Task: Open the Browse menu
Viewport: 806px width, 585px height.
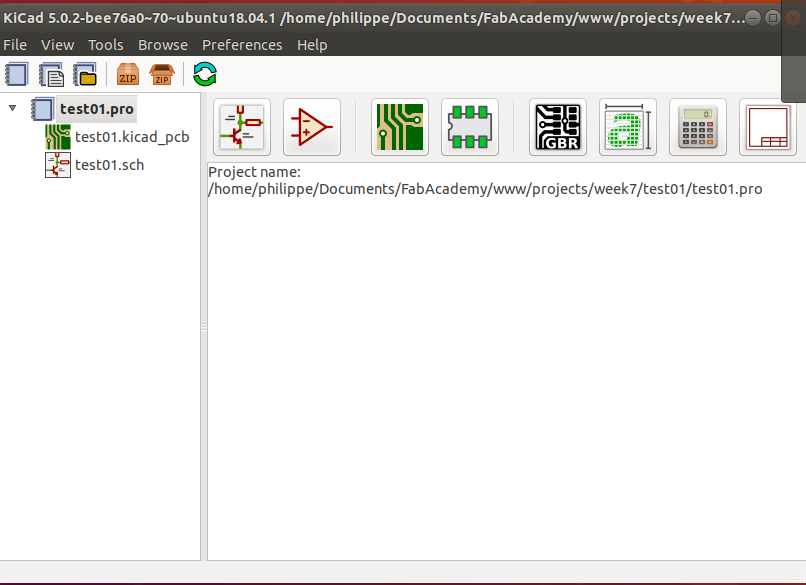Action: pos(162,45)
